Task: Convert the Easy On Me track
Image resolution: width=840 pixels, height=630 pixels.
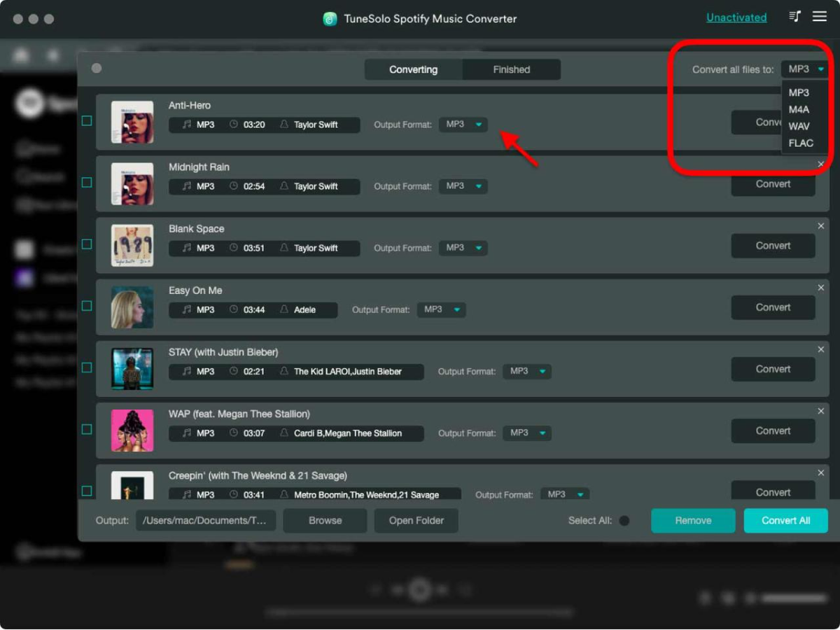Action: pyautogui.click(x=773, y=307)
